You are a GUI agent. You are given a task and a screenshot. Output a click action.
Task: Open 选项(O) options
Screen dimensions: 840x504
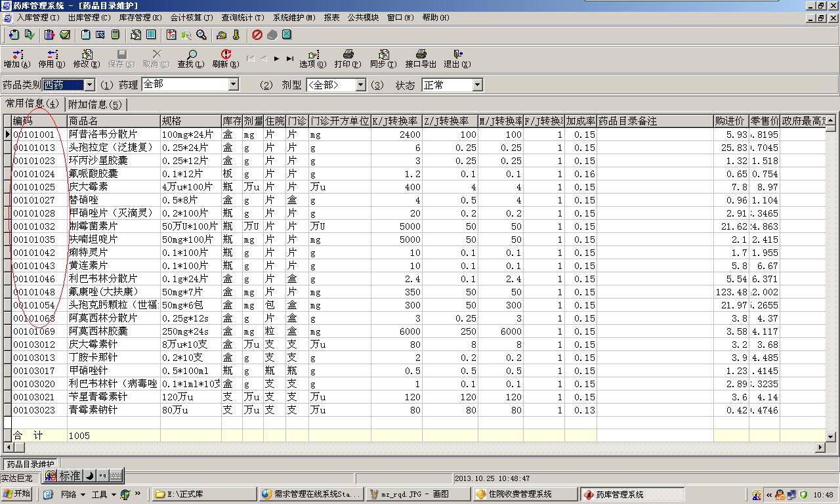[312, 59]
